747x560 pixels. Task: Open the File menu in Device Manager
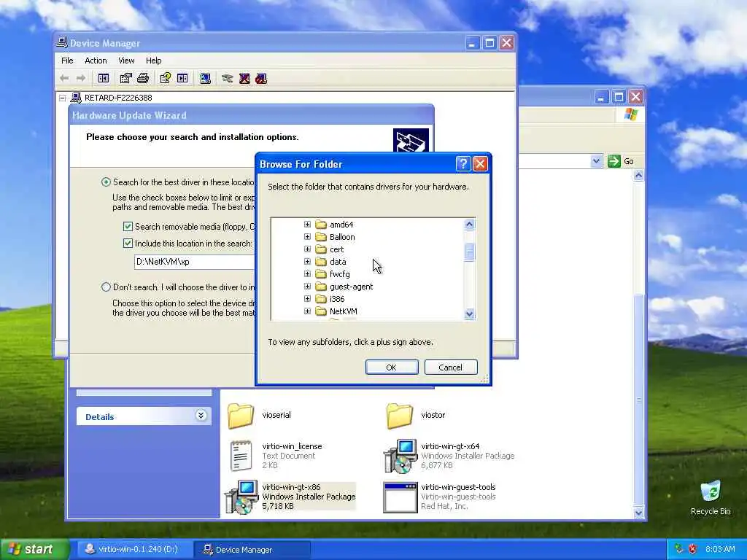point(67,61)
